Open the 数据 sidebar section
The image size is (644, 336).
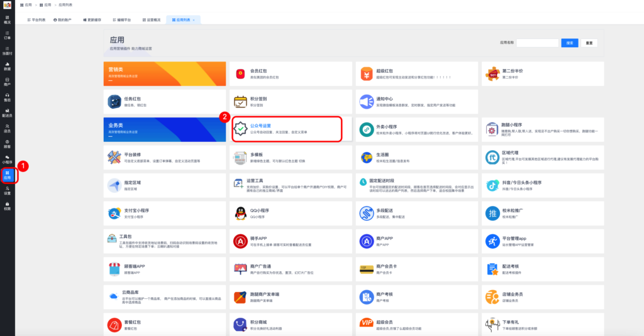7,67
